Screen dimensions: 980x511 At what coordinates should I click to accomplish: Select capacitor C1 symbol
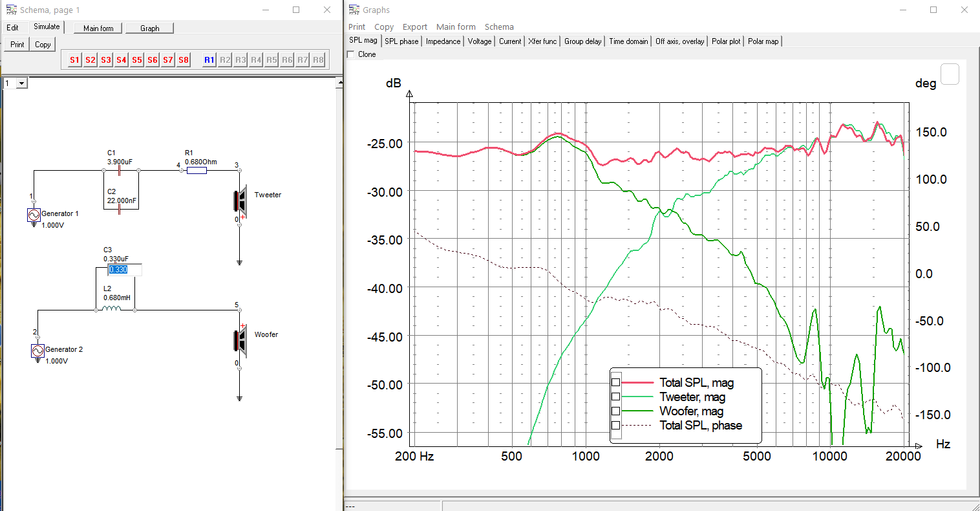click(120, 171)
